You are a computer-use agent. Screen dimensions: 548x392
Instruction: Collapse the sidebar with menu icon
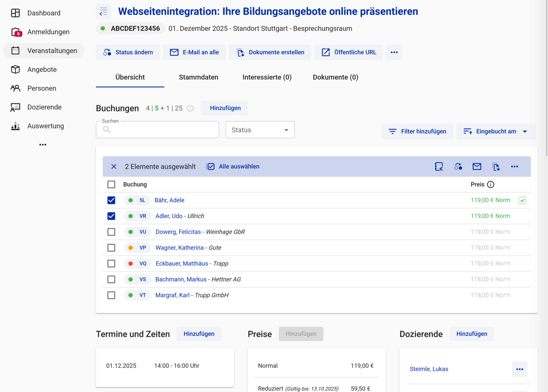tap(103, 12)
